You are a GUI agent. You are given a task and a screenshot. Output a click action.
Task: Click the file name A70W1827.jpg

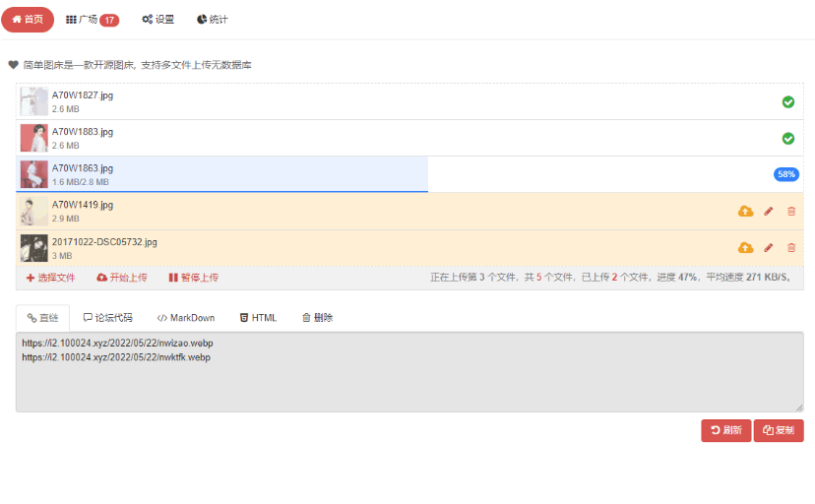click(x=83, y=95)
